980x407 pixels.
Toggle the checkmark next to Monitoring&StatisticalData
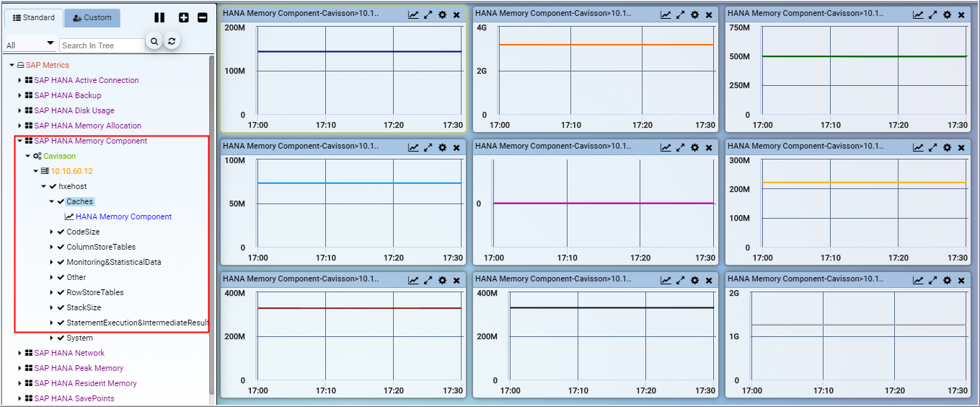coord(61,262)
